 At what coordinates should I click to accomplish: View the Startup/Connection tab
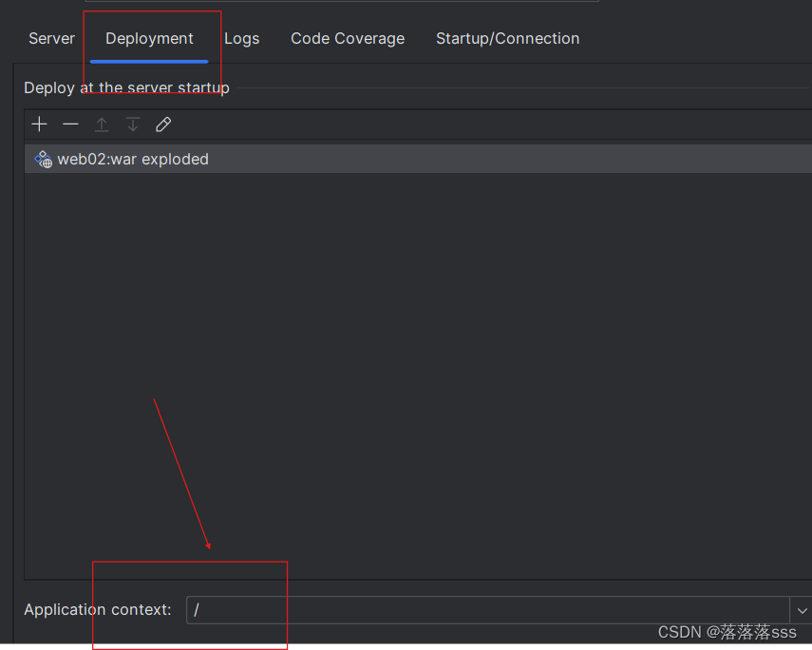507,38
